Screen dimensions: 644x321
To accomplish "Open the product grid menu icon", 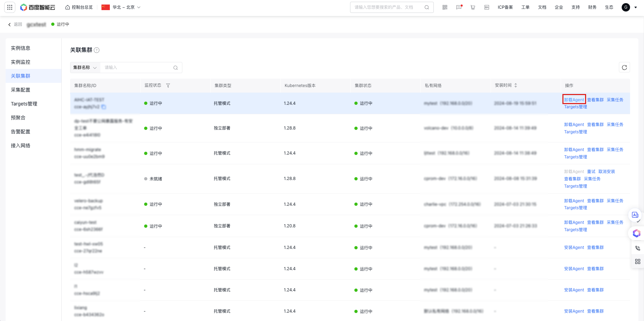I will point(10,7).
